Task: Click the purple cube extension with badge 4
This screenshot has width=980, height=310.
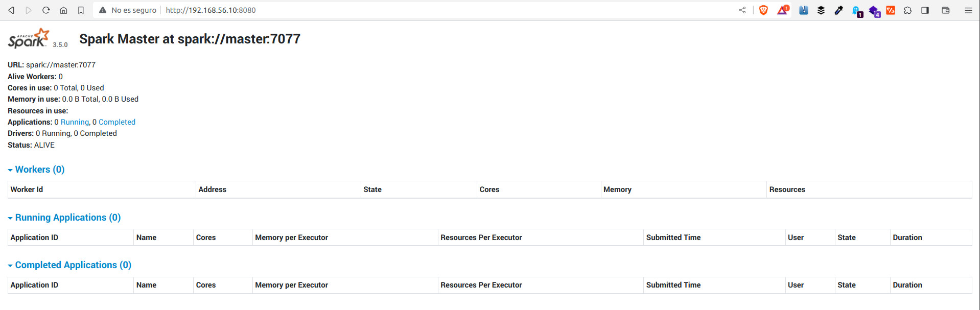Action: (874, 11)
